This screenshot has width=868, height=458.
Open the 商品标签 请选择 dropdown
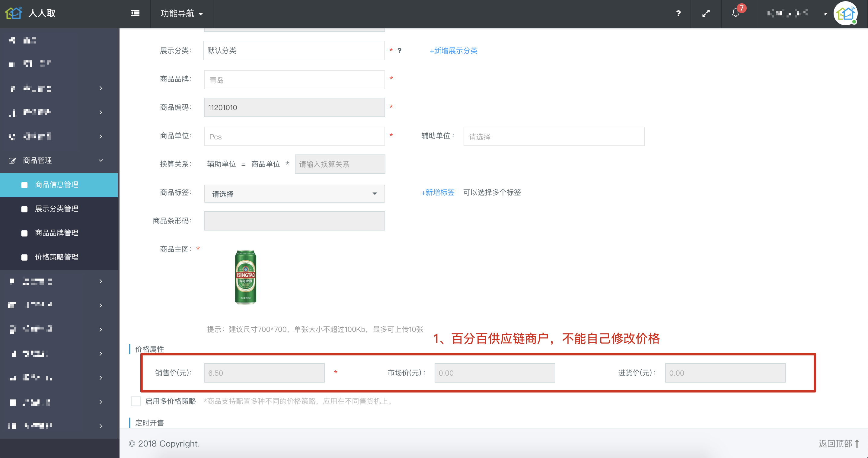294,194
